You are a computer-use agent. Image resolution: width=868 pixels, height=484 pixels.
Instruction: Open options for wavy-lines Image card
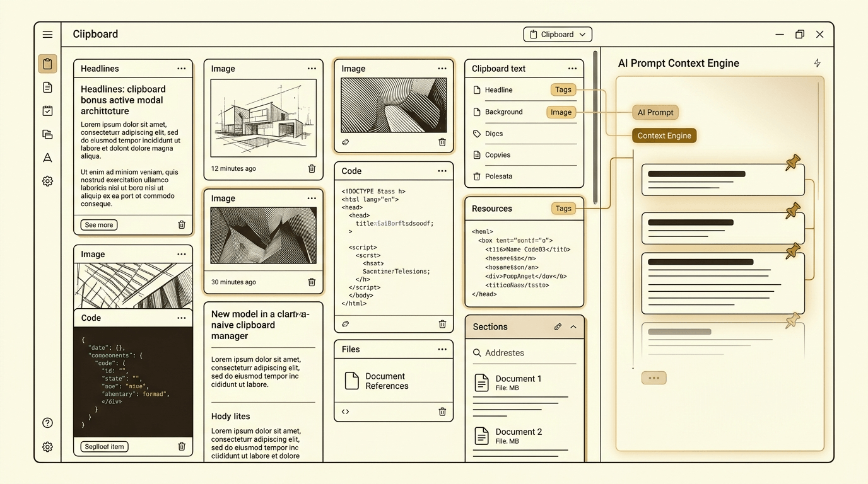coord(442,69)
